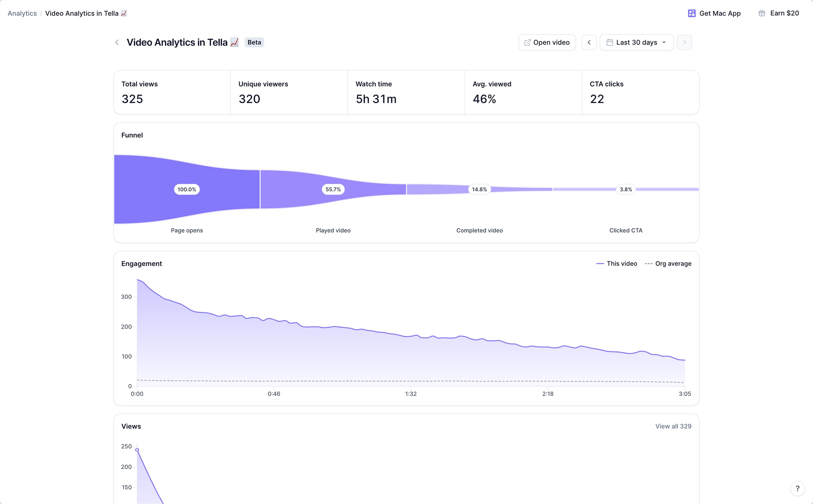Go to previous date range arrow

coord(589,42)
